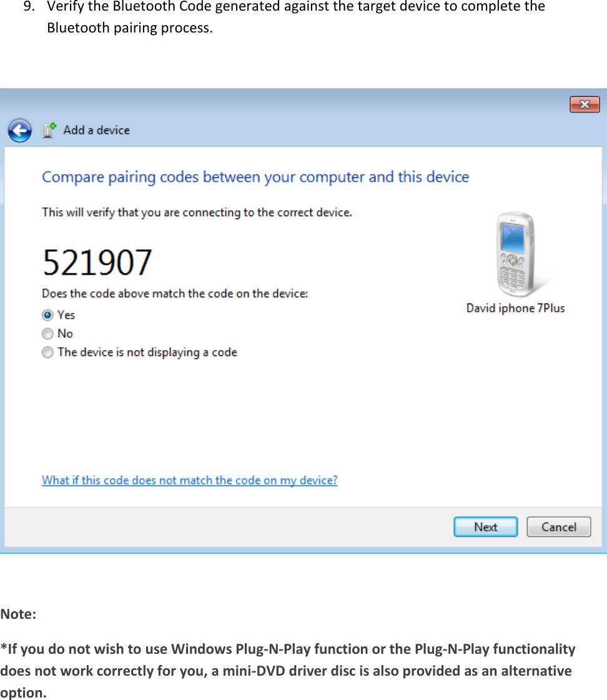
Task: Click the Cancel button
Action: [558, 526]
